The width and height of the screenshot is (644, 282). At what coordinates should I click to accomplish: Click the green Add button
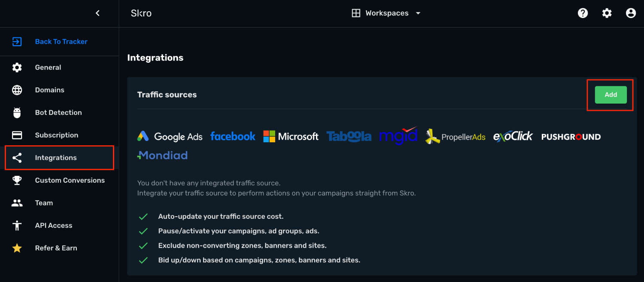tap(611, 95)
